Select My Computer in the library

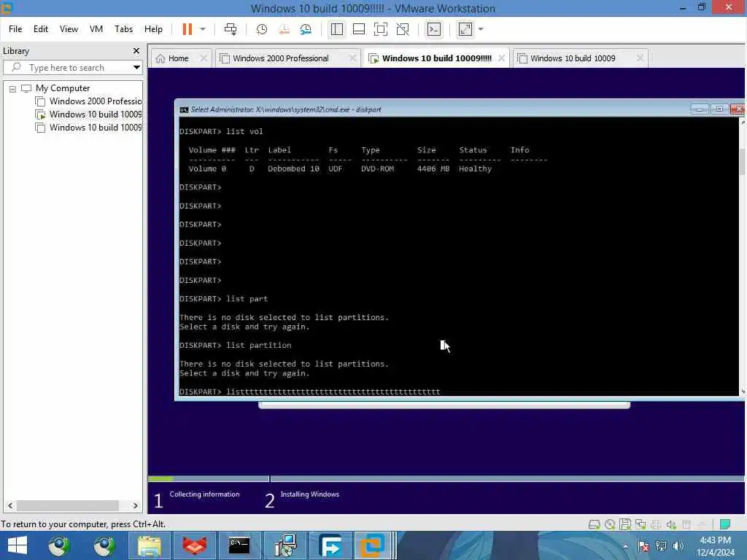[x=63, y=88]
